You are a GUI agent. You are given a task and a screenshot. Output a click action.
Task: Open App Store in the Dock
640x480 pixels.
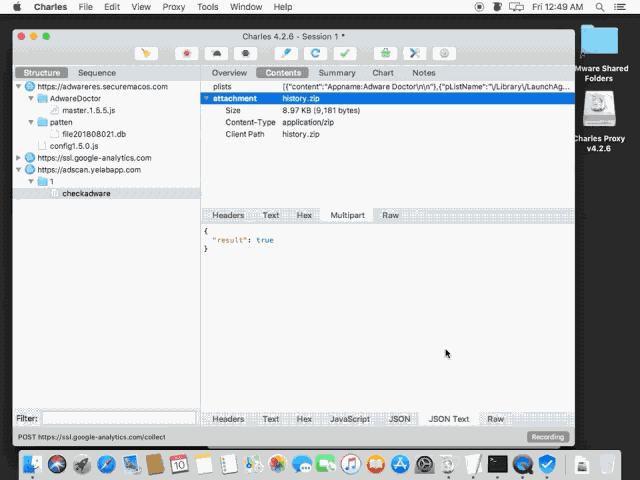400,464
